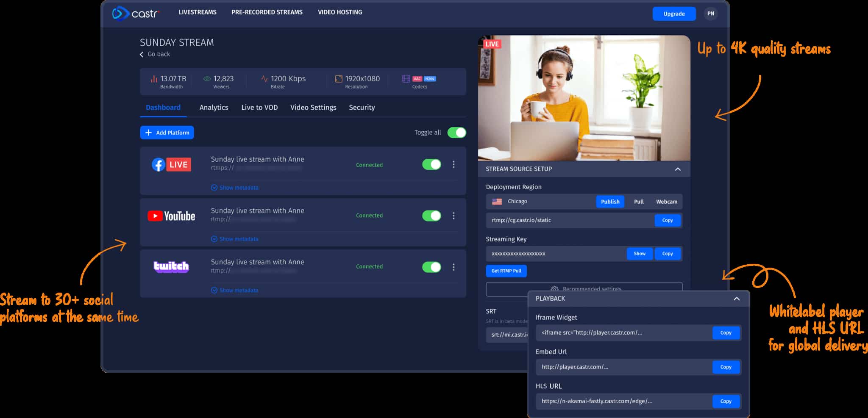Click the US flag next to Chicago region
Image resolution: width=868 pixels, height=418 pixels.
(x=496, y=201)
